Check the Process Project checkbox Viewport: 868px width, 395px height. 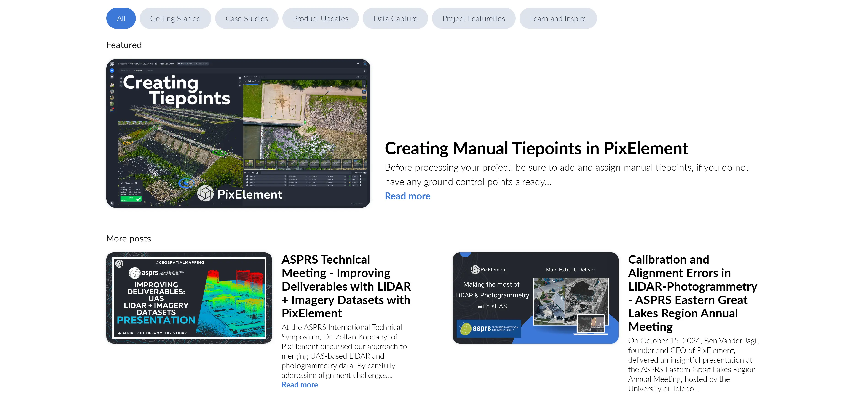pos(352,204)
